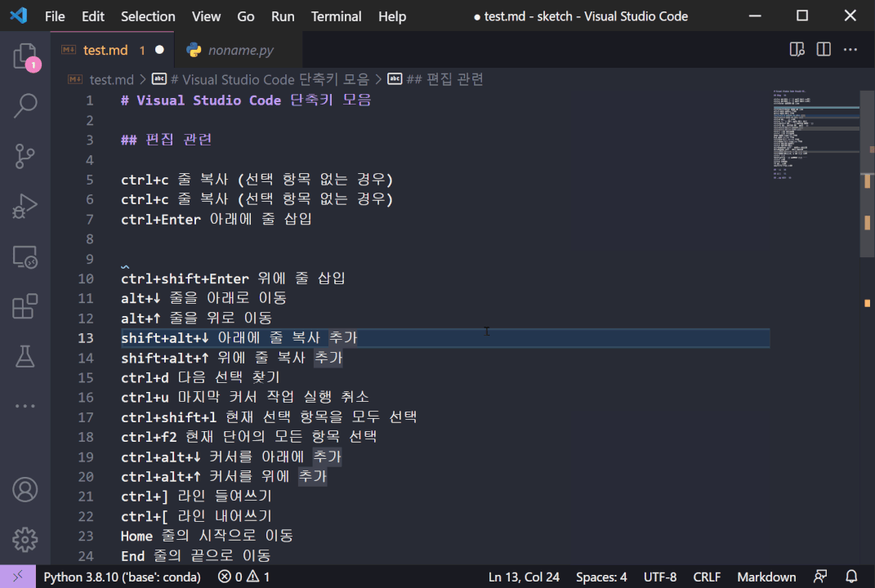The image size is (875, 588).
Task: Open the Manage gear menu
Action: click(x=25, y=540)
